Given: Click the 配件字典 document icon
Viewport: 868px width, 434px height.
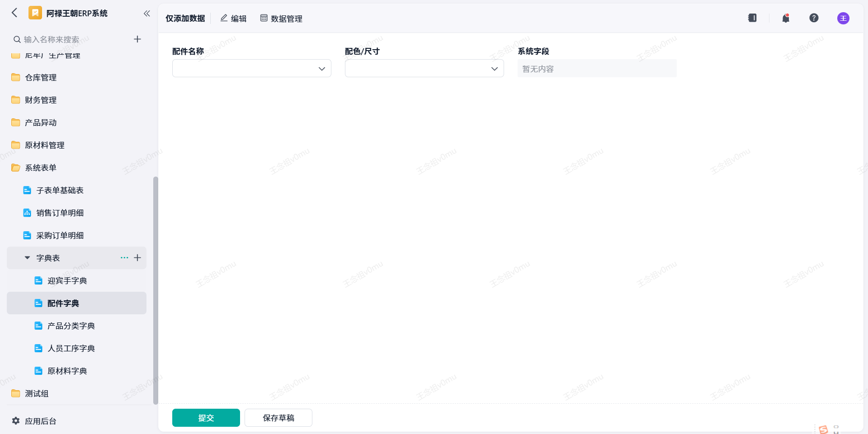Looking at the screenshot, I should [x=38, y=303].
